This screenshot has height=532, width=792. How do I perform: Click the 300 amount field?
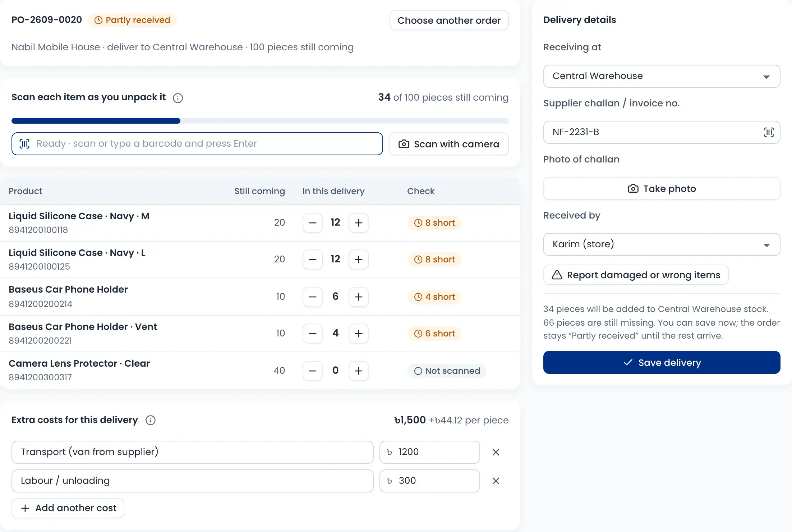[430, 481]
